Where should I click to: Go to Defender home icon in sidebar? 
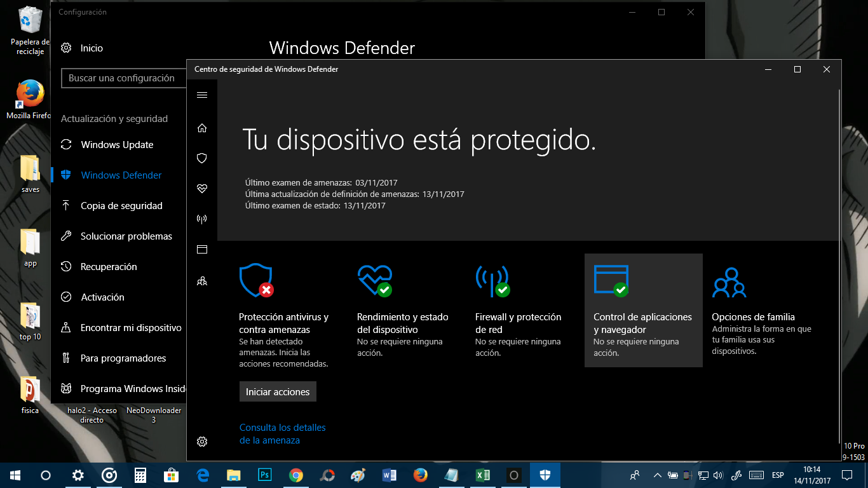click(x=202, y=128)
